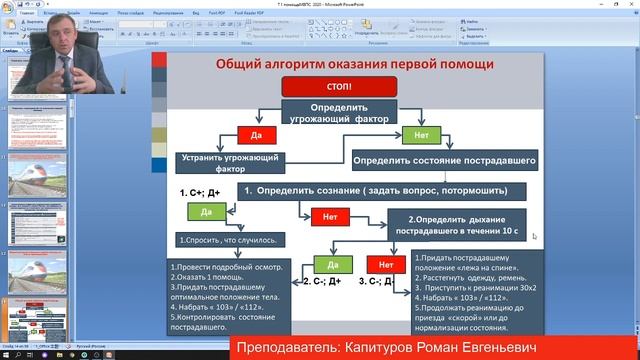Toggle center text alignment
Image resolution: width=640 pixels, height=360 pixels.
207,34
